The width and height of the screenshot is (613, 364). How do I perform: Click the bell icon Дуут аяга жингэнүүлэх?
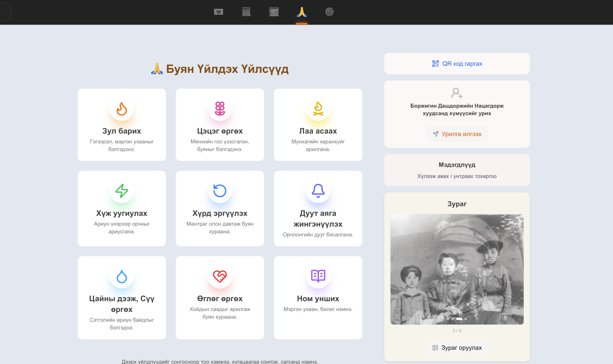(x=318, y=191)
